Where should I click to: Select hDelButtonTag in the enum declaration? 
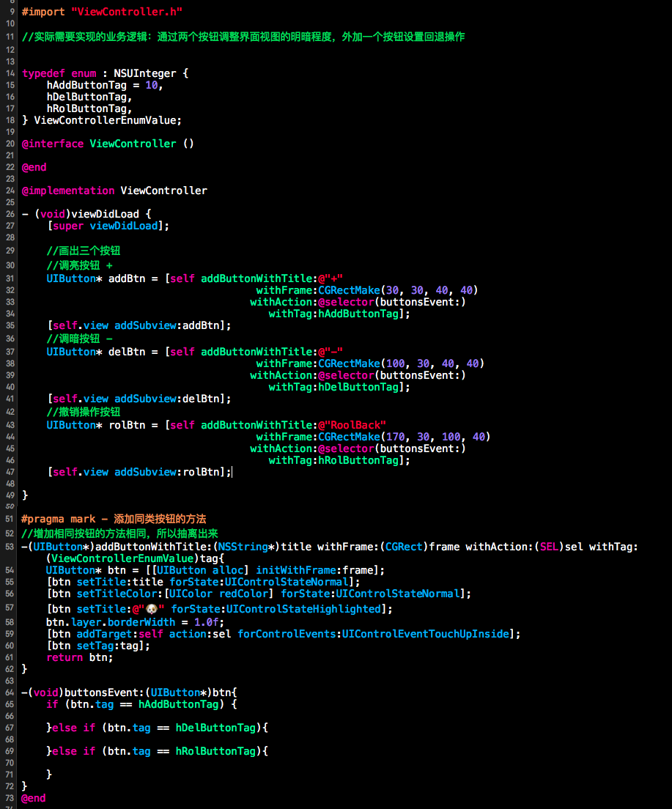(86, 97)
